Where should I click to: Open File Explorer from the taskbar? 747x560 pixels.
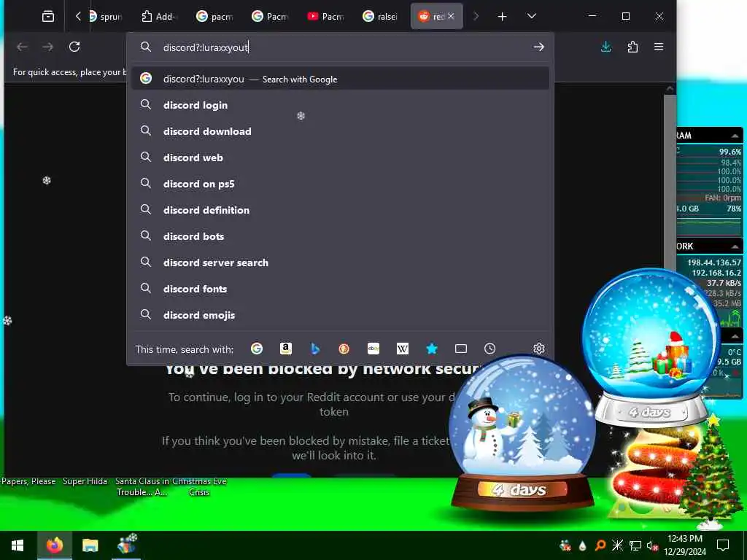pos(90,545)
